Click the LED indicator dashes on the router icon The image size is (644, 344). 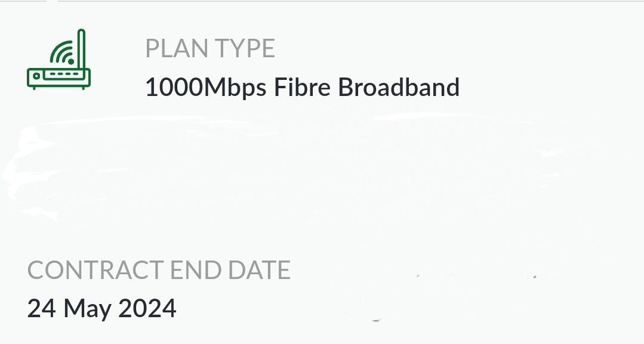pyautogui.click(x=64, y=73)
